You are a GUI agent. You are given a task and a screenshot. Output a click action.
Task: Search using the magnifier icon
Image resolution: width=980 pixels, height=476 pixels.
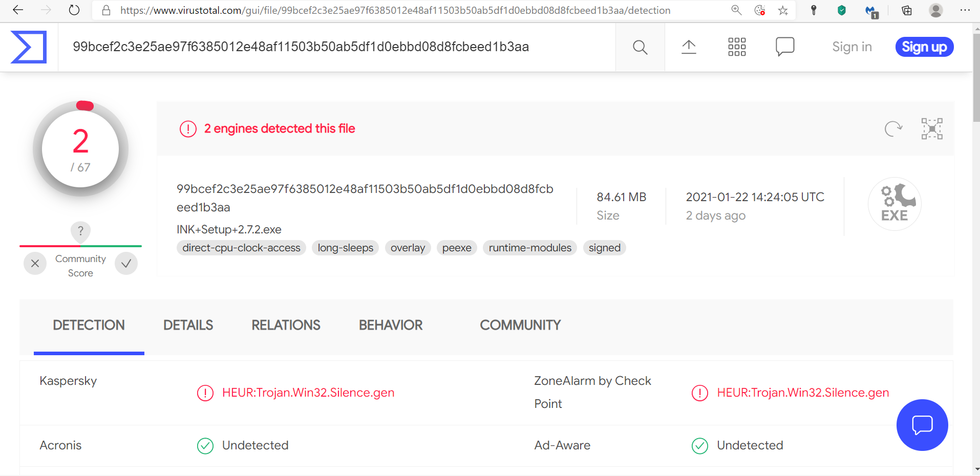click(640, 47)
